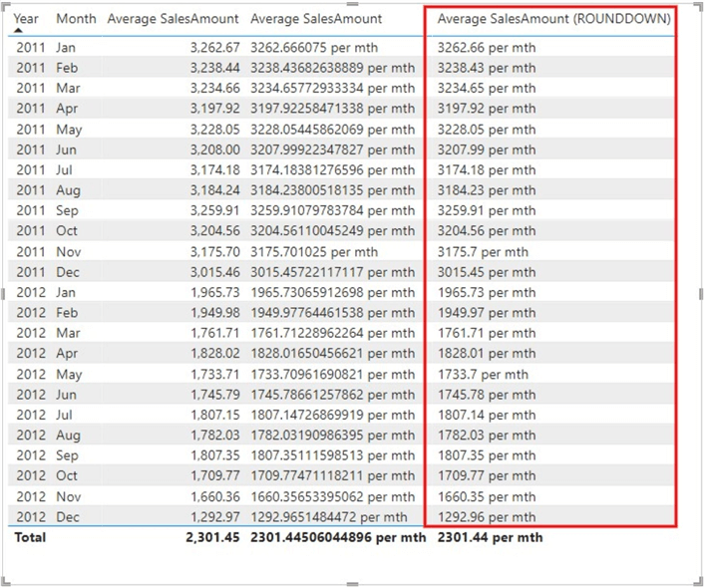Click the right-edge middle resize handle
The height and width of the screenshot is (588, 705).
(701, 292)
